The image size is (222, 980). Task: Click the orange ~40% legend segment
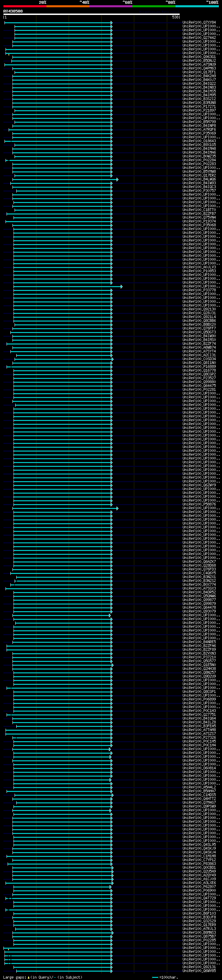68,6
